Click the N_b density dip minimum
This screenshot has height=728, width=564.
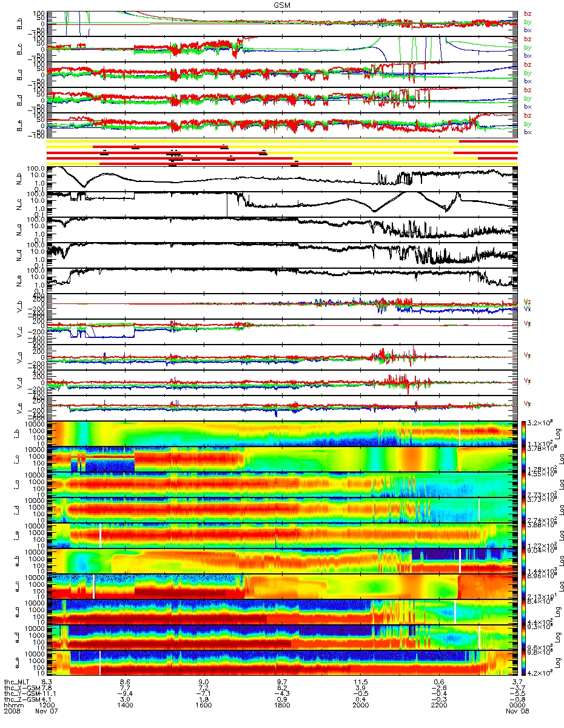point(85,186)
